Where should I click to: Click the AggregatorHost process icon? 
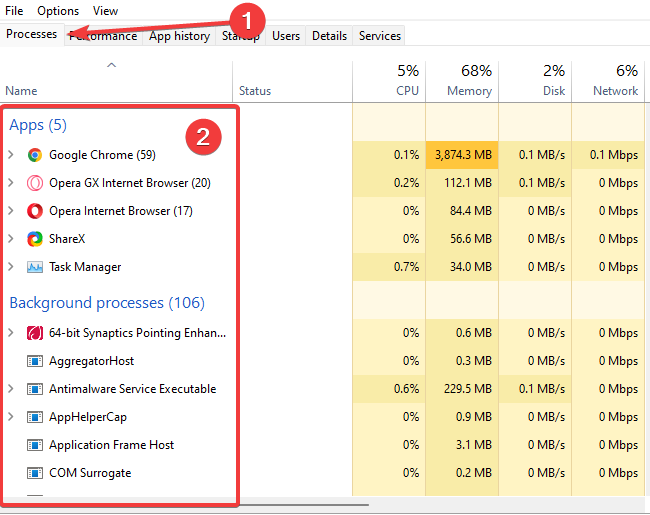[x=35, y=361]
